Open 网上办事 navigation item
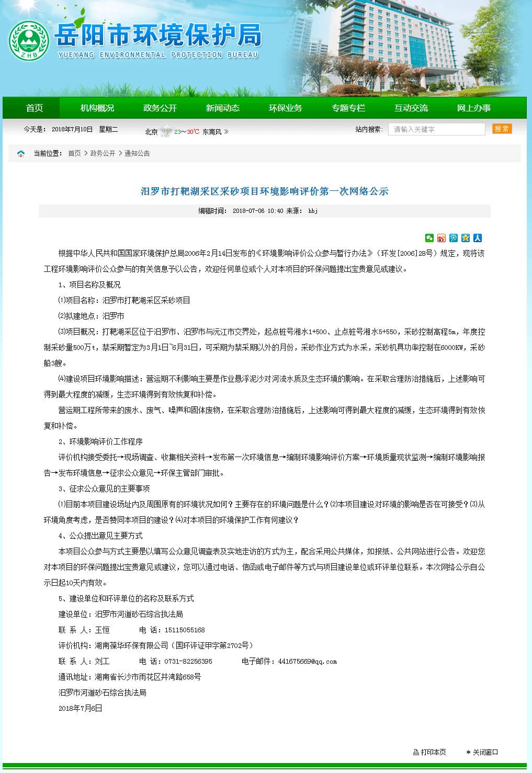 point(474,108)
